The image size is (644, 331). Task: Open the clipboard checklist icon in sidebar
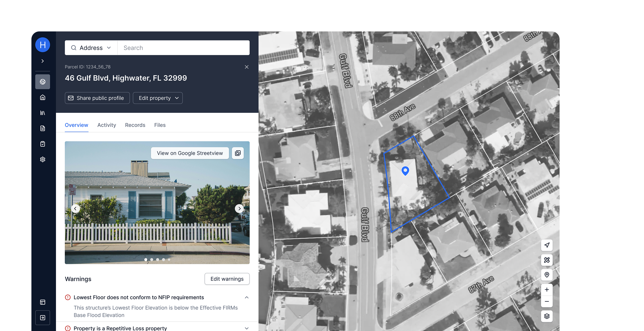[x=42, y=144]
